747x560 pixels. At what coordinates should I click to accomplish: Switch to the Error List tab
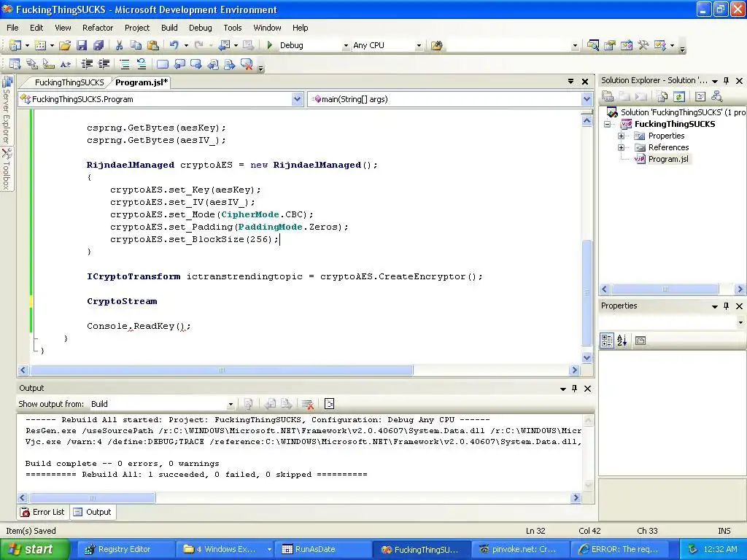point(43,512)
